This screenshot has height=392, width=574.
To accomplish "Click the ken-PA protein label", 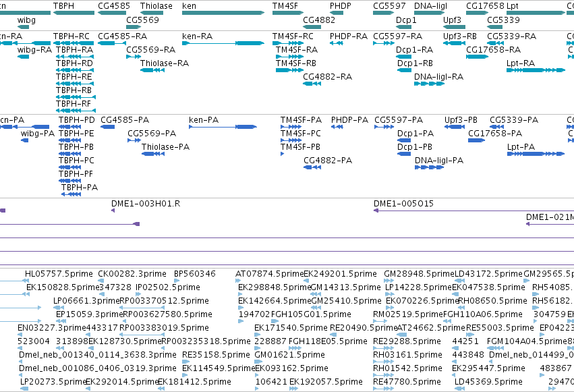I will [204, 120].
